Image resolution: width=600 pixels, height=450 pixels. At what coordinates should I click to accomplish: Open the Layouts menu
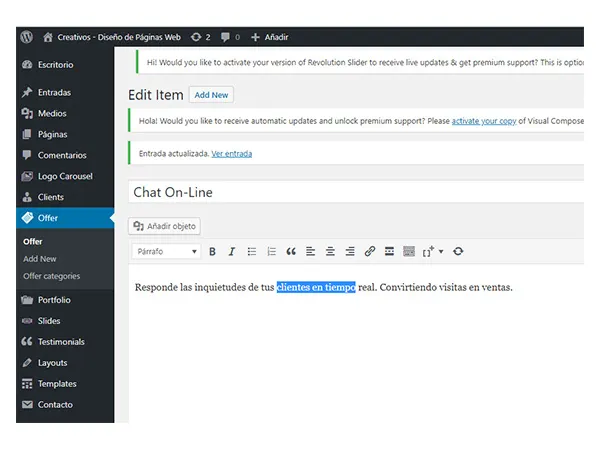pyautogui.click(x=65, y=362)
